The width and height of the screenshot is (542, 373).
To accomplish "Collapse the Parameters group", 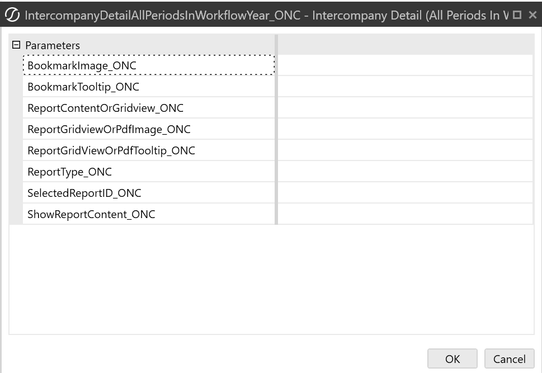I will point(16,45).
